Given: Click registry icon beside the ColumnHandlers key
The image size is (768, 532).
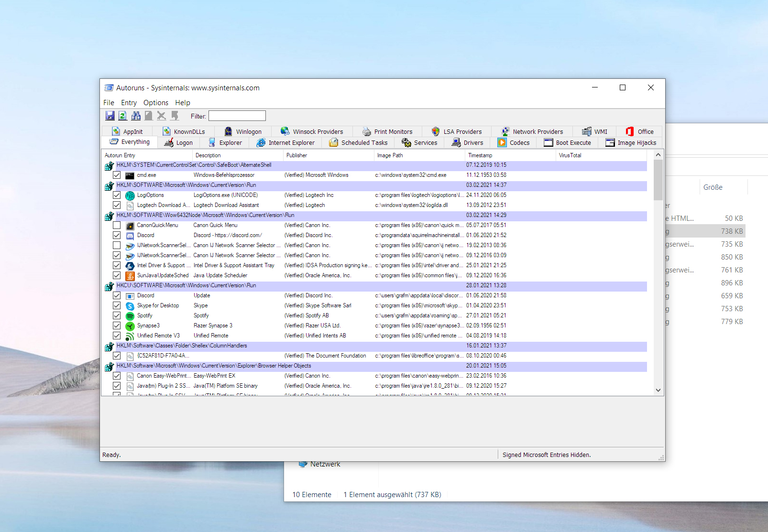Looking at the screenshot, I should (x=109, y=347).
